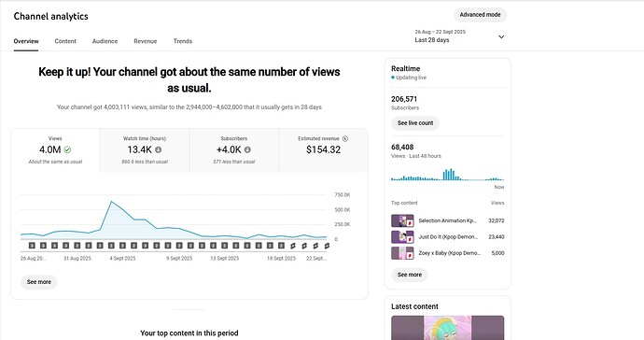The image size is (644, 340).
Task: Click the '577 less than usual' text
Action: [234, 162]
